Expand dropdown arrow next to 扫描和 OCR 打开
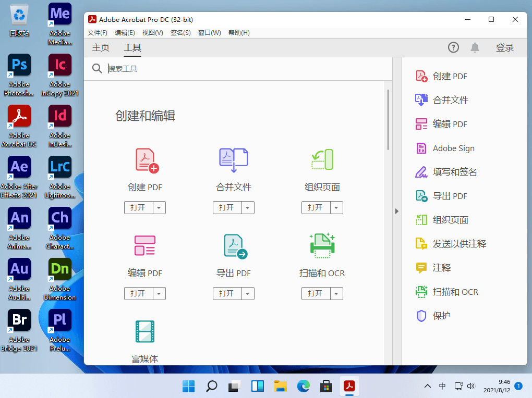This screenshot has width=532, height=398. [x=336, y=294]
